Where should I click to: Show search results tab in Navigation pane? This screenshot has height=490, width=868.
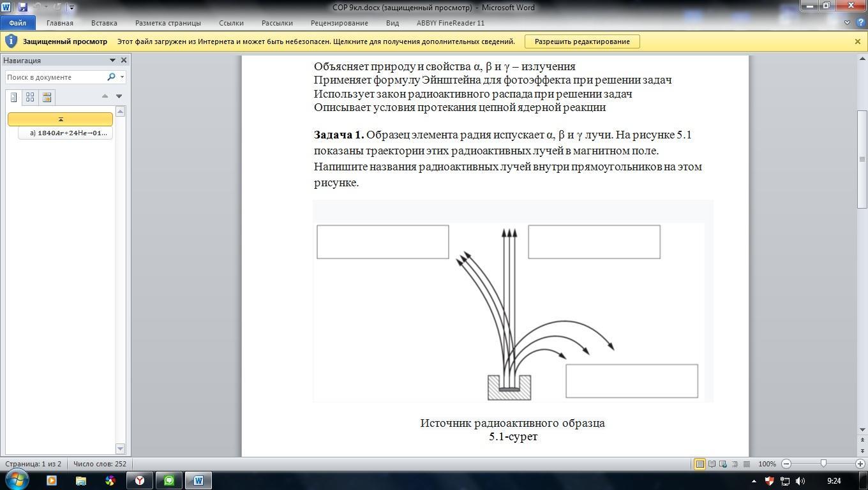pyautogui.click(x=47, y=98)
